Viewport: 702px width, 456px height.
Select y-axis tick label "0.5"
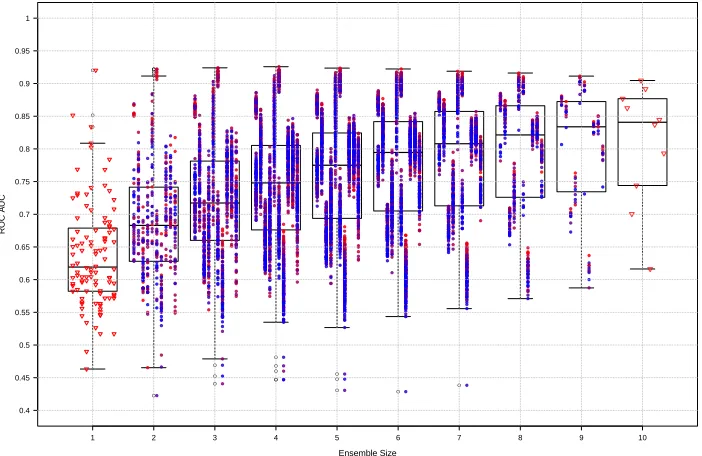[24, 345]
